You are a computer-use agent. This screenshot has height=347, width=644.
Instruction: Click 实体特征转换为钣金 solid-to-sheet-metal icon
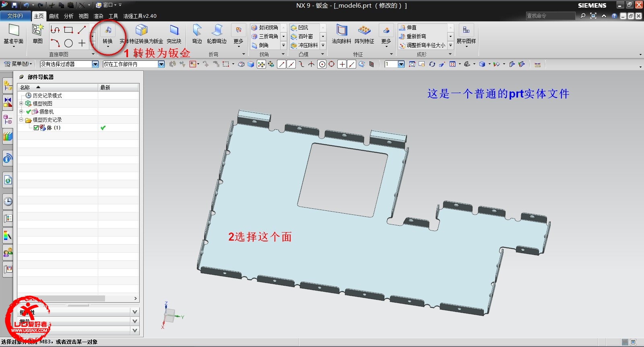pos(141,30)
